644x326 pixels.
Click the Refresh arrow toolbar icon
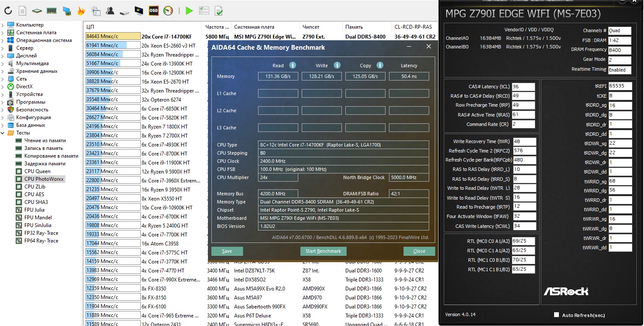8,11
